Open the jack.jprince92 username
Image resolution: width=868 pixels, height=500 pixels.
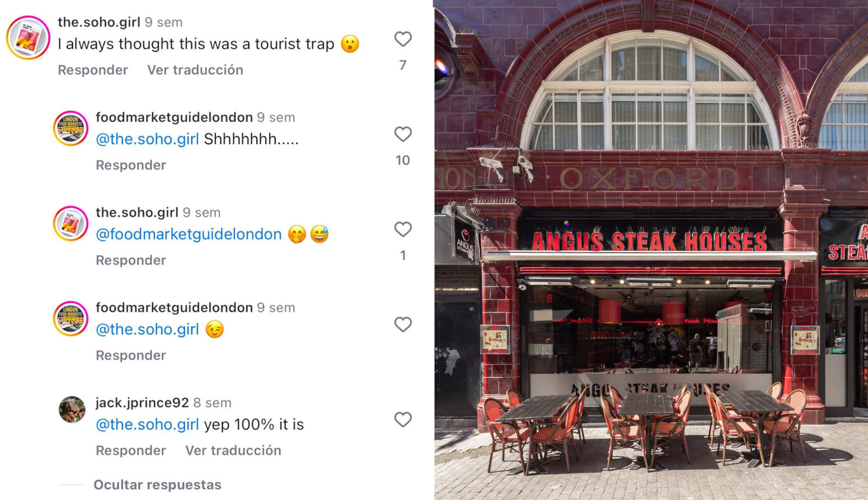point(142,403)
